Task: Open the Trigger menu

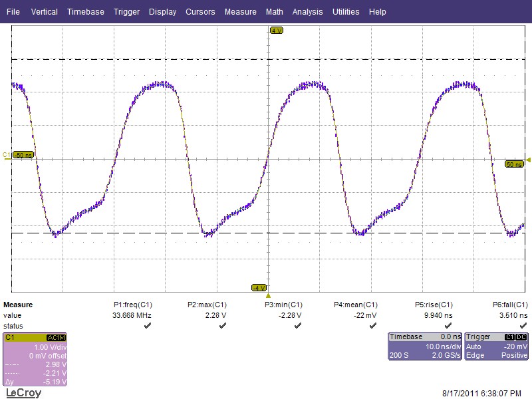Action: pos(126,12)
